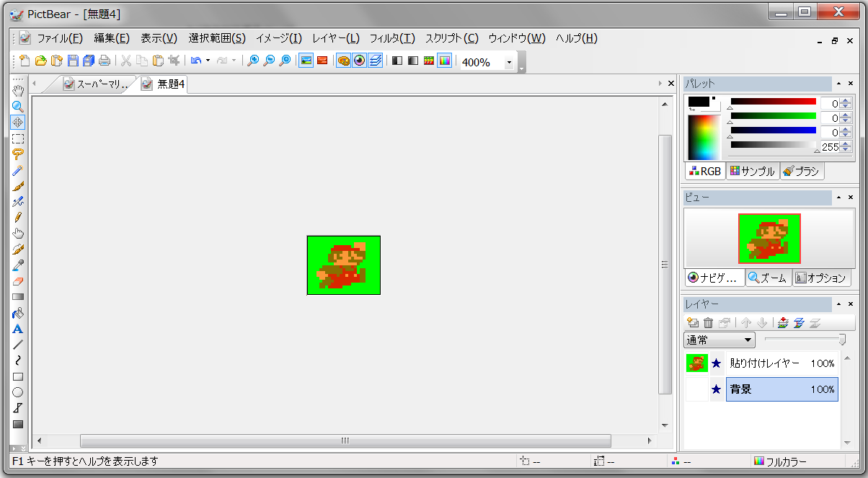Toggle the indexed color mode toolbar button

click(429, 61)
